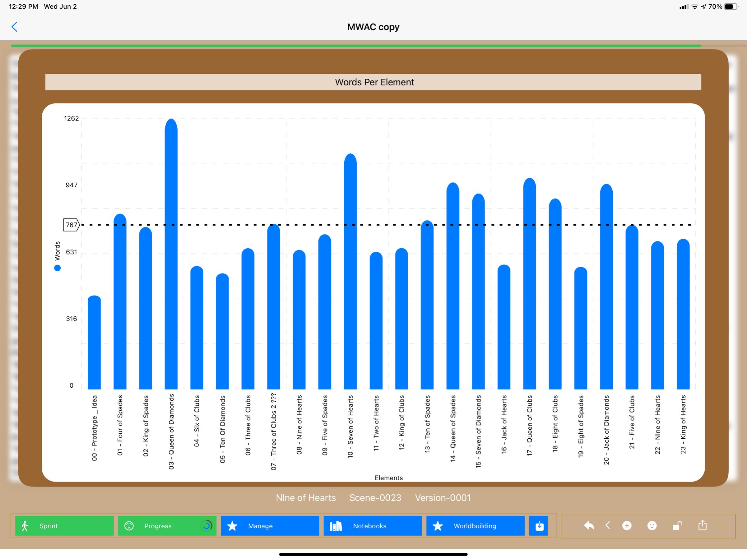The image size is (747, 560).
Task: Open the Sprint mode button
Action: pyautogui.click(x=64, y=525)
